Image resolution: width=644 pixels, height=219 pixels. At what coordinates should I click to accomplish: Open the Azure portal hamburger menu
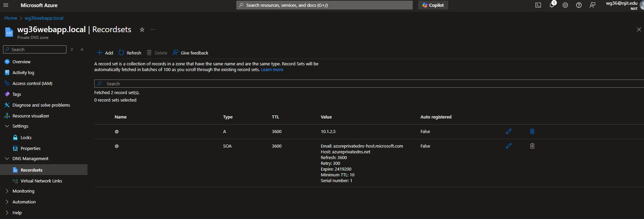6,5
